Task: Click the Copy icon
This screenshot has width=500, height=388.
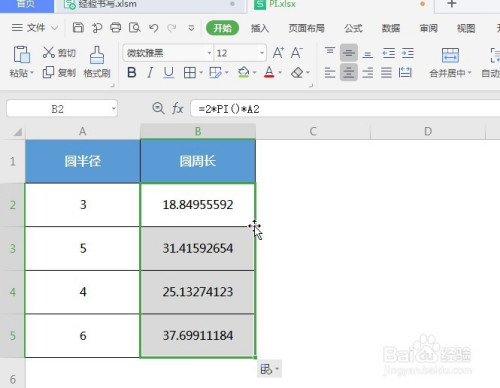Action: [x=48, y=72]
